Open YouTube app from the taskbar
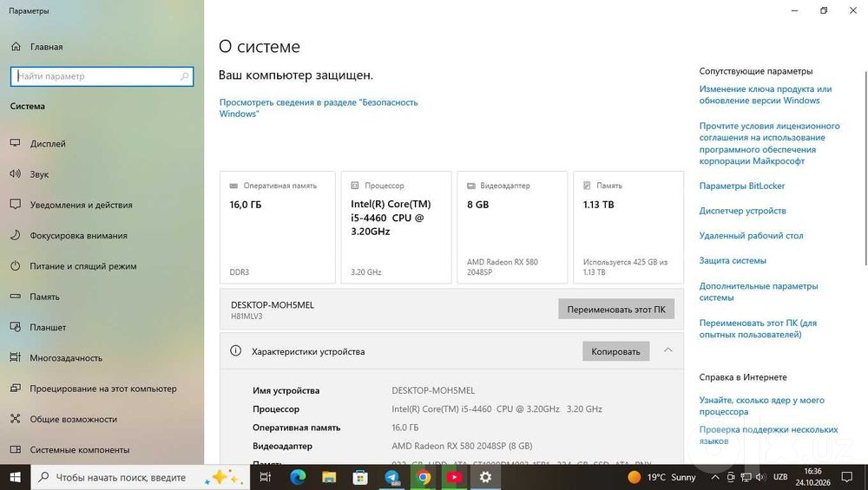The image size is (868, 490). pyautogui.click(x=455, y=477)
